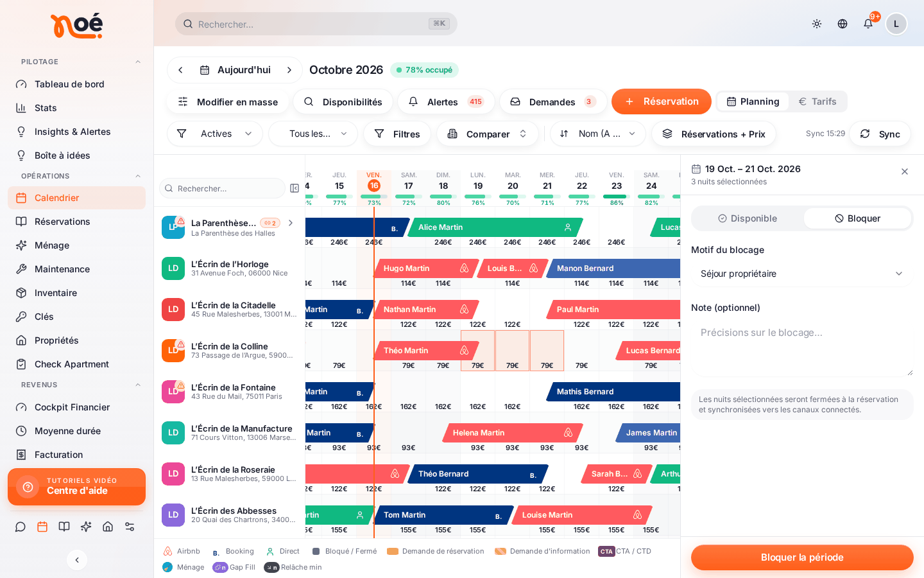Click the calendar shortcut icon in bottom bar

(x=42, y=527)
